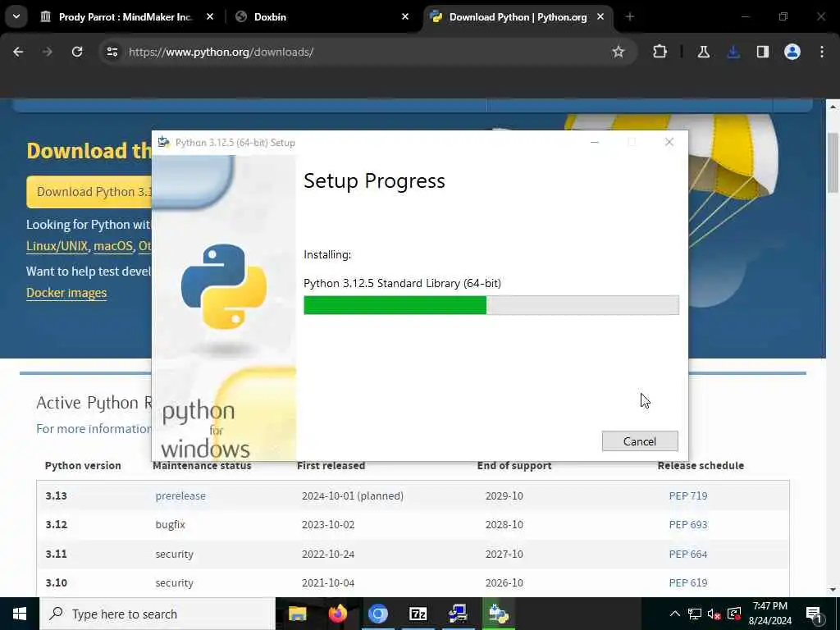Screen dimensions: 840x630
Task: Open the computer monitor app taskbar icon
Action: point(458,614)
